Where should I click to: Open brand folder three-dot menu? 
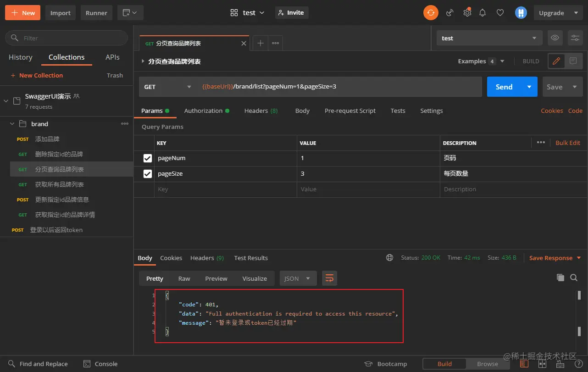(125, 124)
